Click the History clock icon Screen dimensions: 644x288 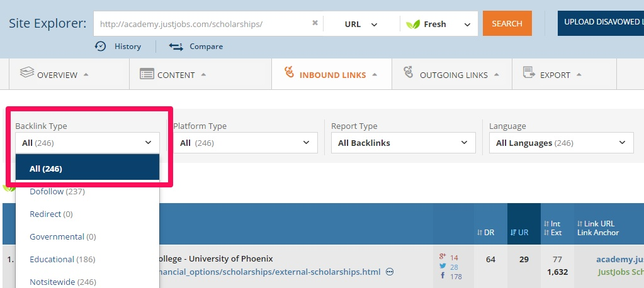100,46
